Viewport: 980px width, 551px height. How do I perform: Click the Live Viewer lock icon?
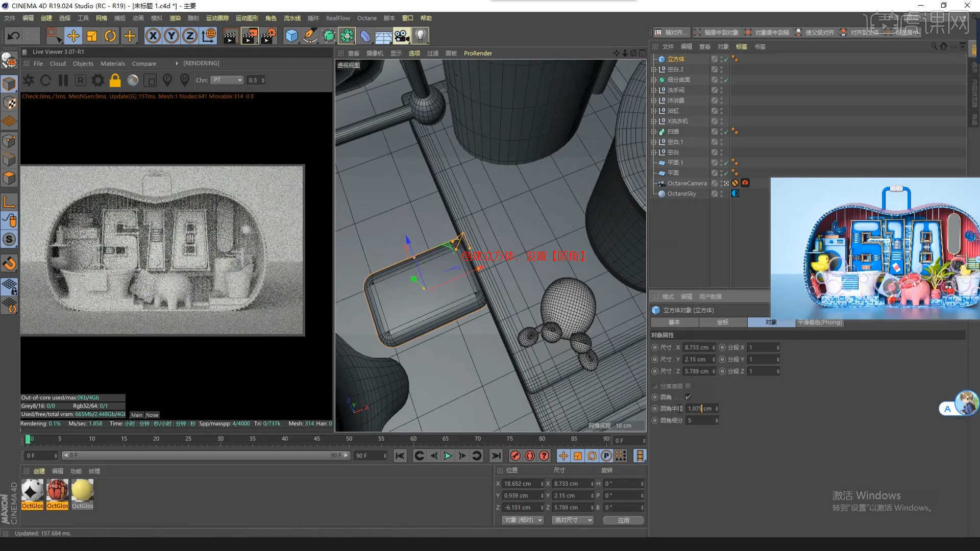point(115,80)
